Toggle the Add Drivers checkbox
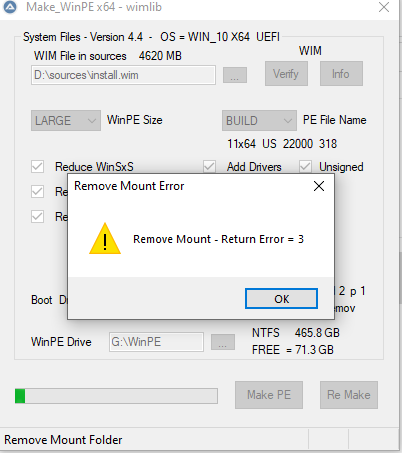The height and width of the screenshot is (453, 402). click(209, 166)
